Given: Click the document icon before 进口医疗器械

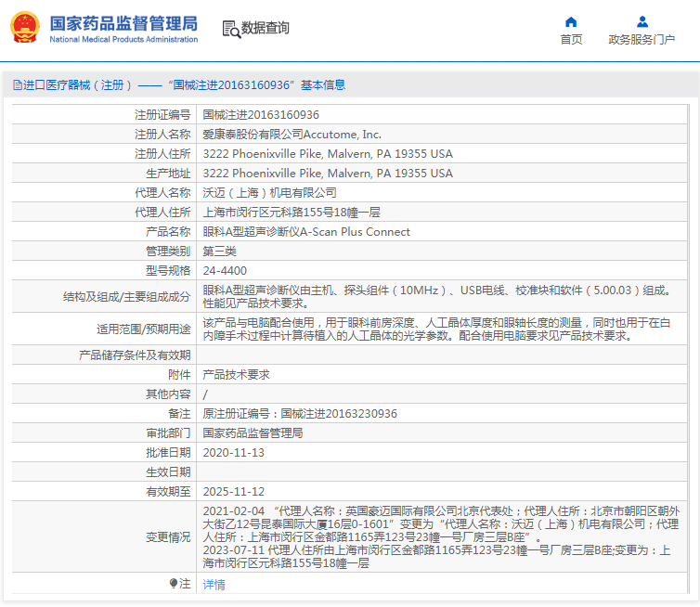Looking at the screenshot, I should 17,84.
